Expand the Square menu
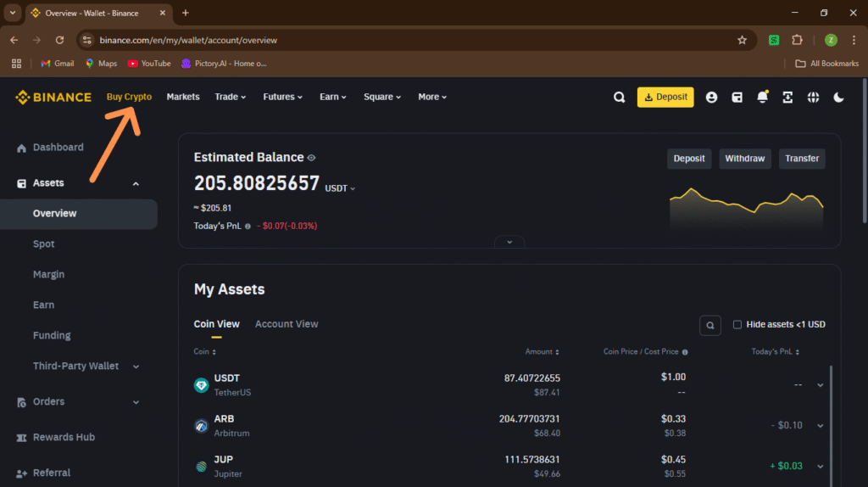 [382, 97]
